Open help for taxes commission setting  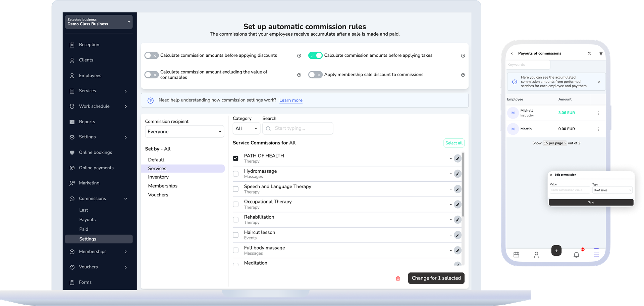coord(463,56)
